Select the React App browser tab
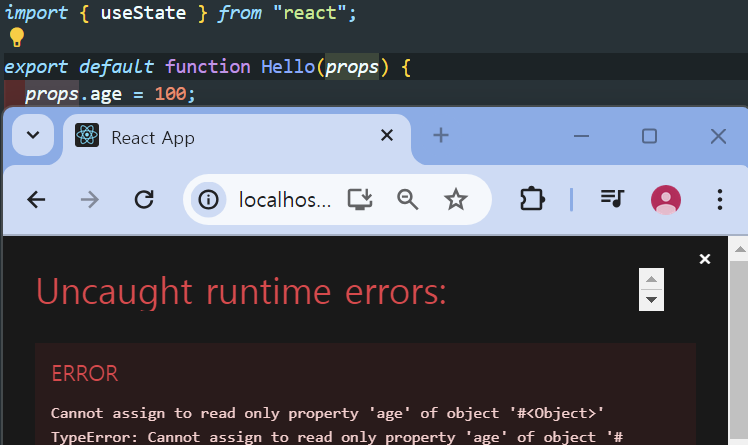 click(x=237, y=137)
